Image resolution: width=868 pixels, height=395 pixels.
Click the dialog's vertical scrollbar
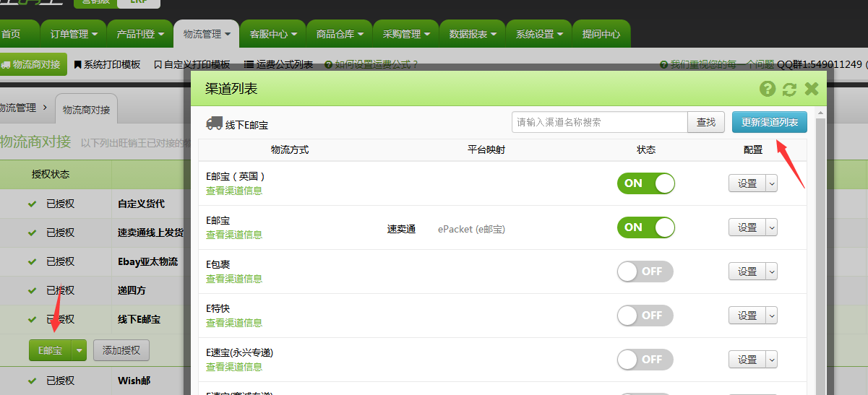pos(820,253)
